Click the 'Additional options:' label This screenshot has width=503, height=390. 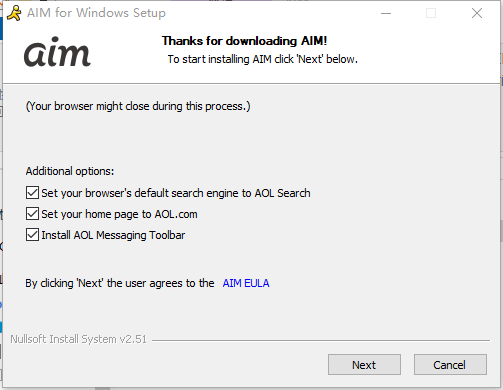tap(70, 171)
